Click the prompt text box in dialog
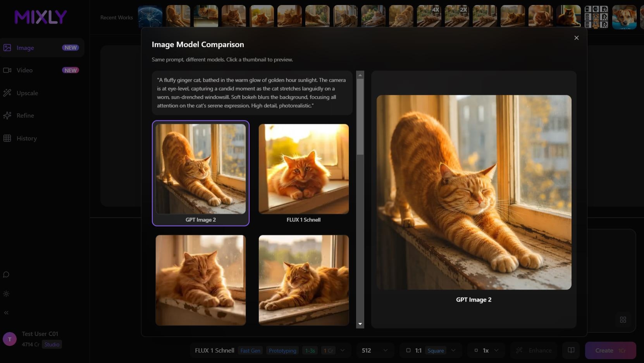The width and height of the screenshot is (644, 363). point(252,93)
